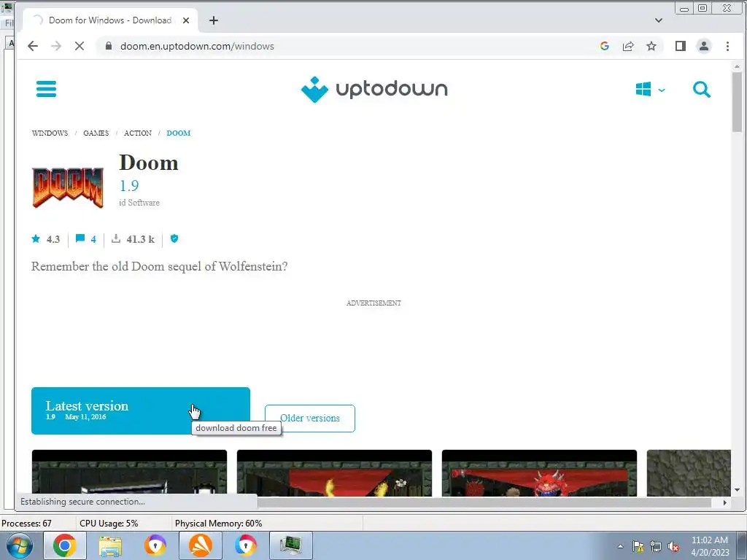
Task: Click the Google icon in address bar
Action: (605, 46)
